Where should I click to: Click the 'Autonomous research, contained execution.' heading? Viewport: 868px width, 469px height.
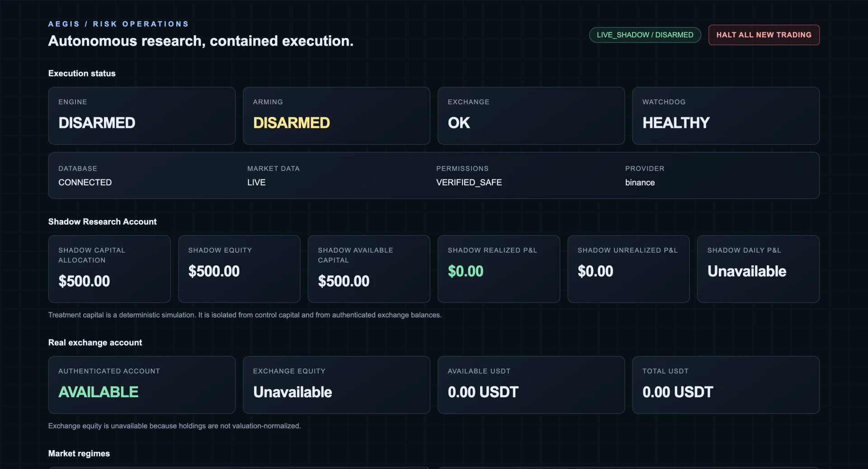tap(201, 41)
